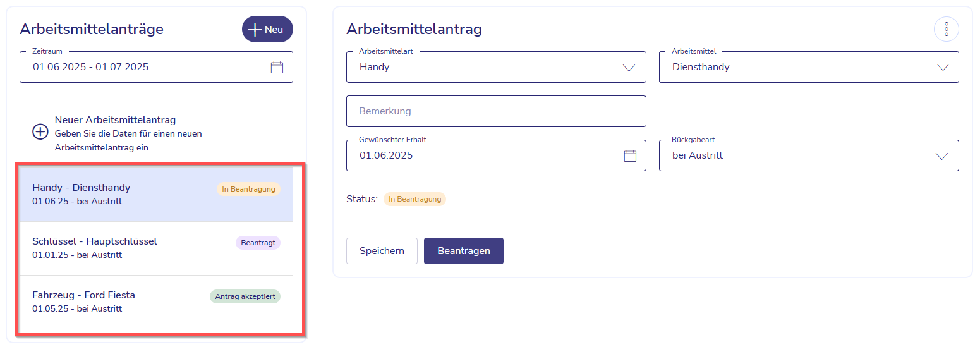Expand the Arbeitsmittel Diensthandy dropdown arrow
The width and height of the screenshot is (980, 347).
pyautogui.click(x=943, y=67)
